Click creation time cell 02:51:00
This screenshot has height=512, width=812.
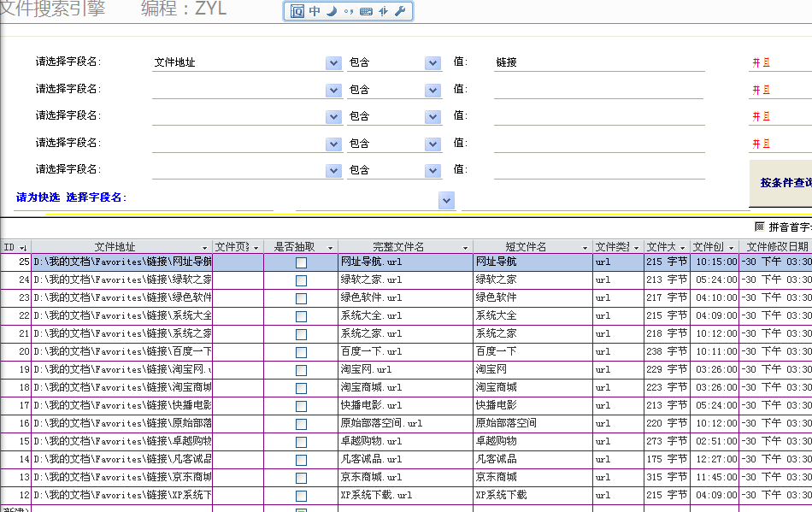pos(716,442)
